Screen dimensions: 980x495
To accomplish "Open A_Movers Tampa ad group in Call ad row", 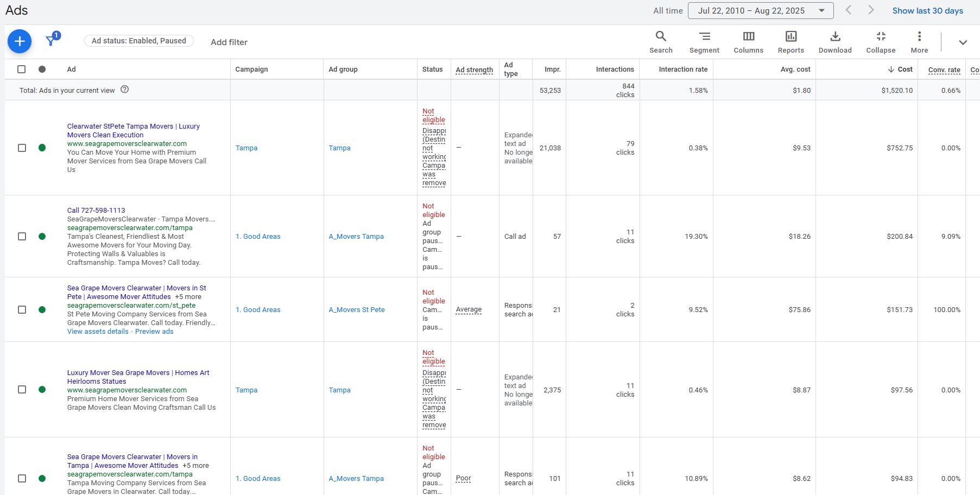I will click(x=356, y=236).
